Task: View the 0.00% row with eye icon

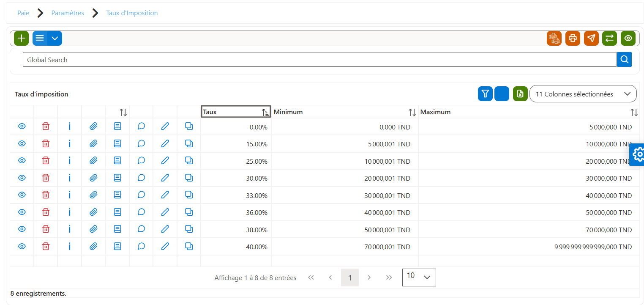Action: point(22,126)
